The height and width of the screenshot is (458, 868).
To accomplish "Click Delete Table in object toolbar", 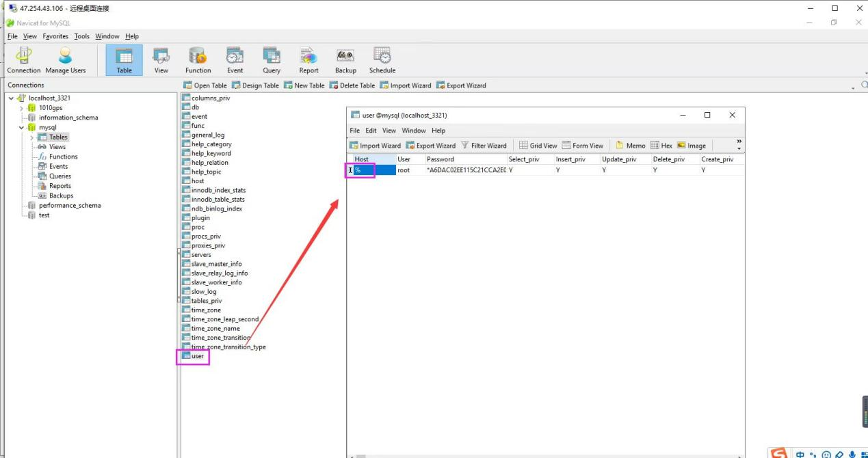I will (352, 85).
